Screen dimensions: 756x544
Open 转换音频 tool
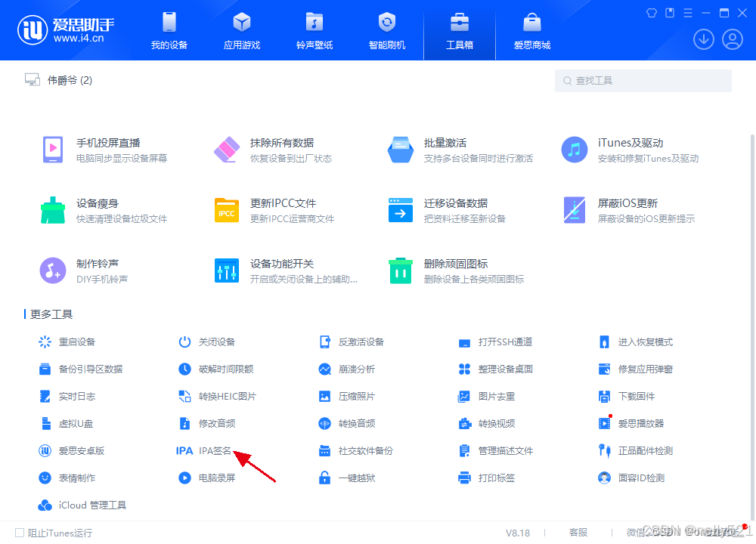[x=347, y=424]
